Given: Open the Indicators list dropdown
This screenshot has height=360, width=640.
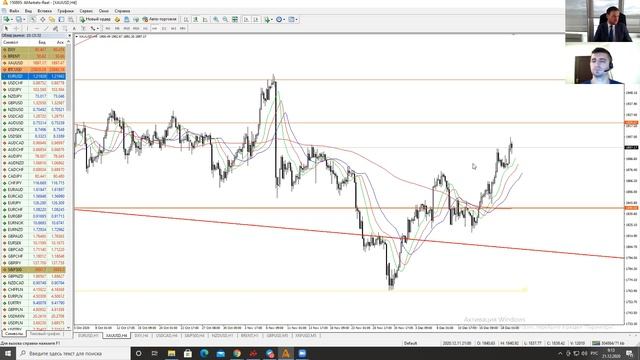Looking at the screenshot, I should tap(268, 19).
